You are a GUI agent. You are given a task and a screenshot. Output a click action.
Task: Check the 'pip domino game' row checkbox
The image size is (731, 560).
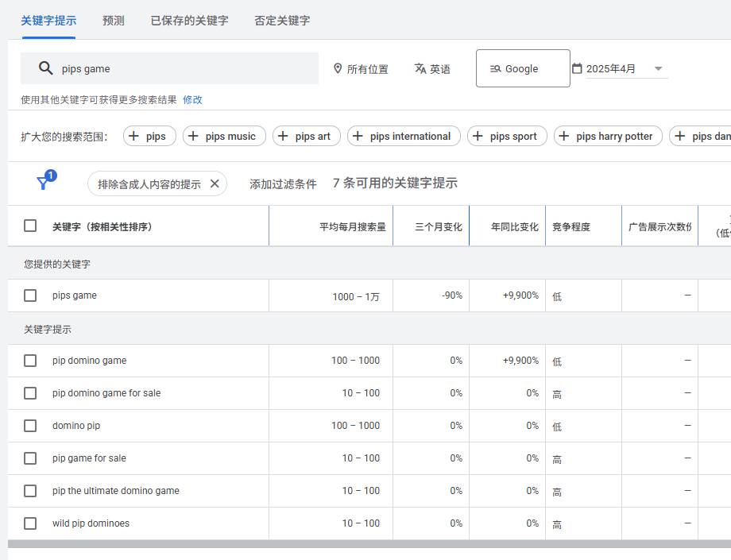point(30,361)
